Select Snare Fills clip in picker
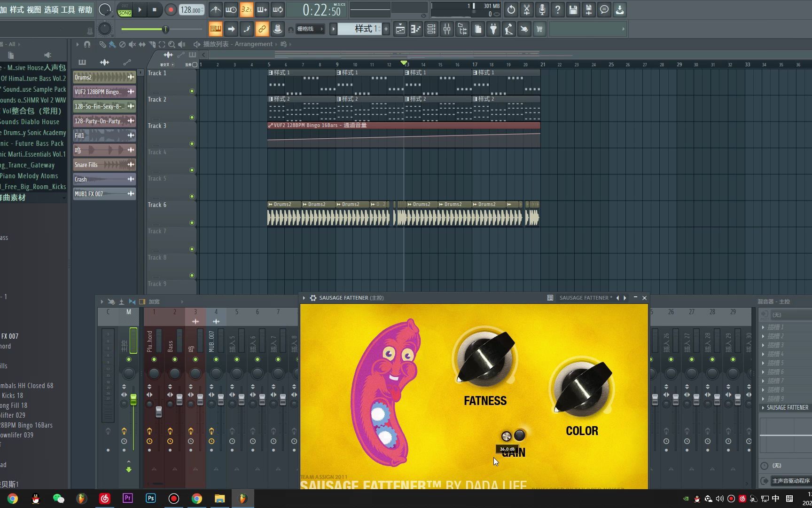The image size is (812, 508). [x=104, y=165]
